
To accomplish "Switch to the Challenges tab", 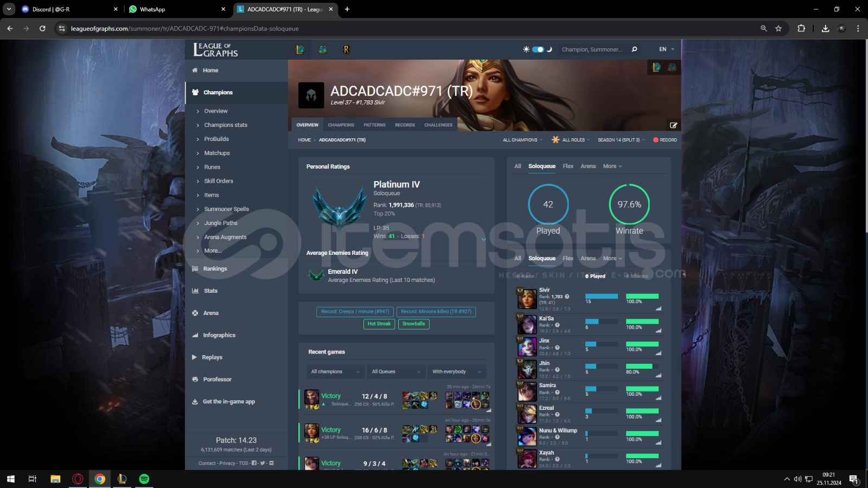I will click(438, 125).
